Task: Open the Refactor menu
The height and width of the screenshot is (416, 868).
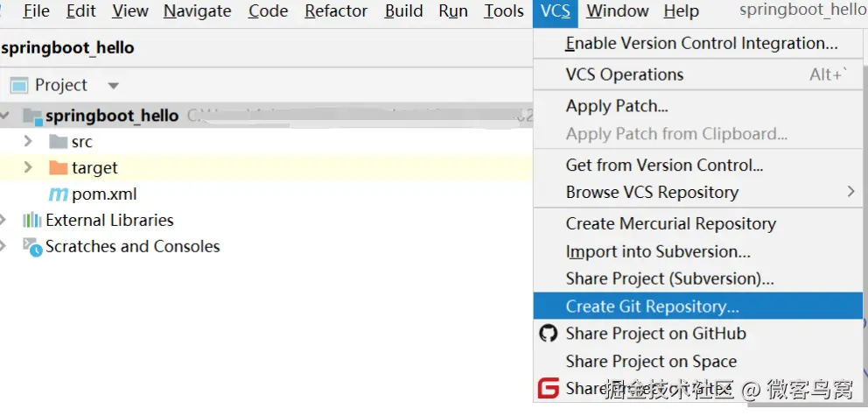Action: click(x=336, y=11)
